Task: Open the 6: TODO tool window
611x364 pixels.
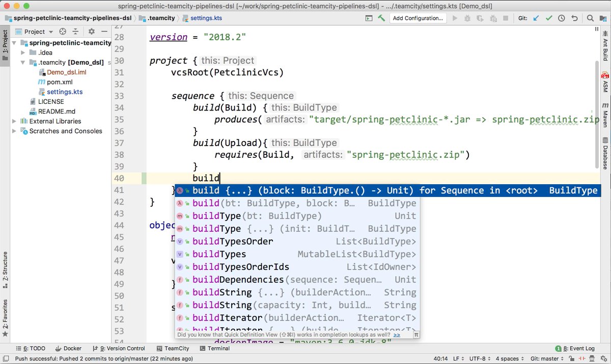Action: [x=30, y=348]
